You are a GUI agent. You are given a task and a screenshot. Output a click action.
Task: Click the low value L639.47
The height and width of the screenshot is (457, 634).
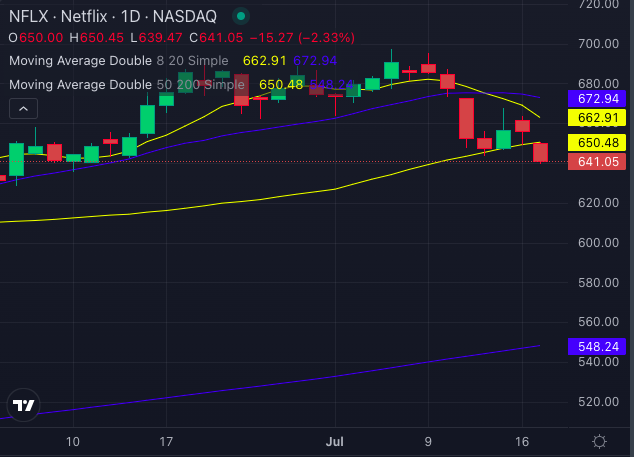(156, 38)
